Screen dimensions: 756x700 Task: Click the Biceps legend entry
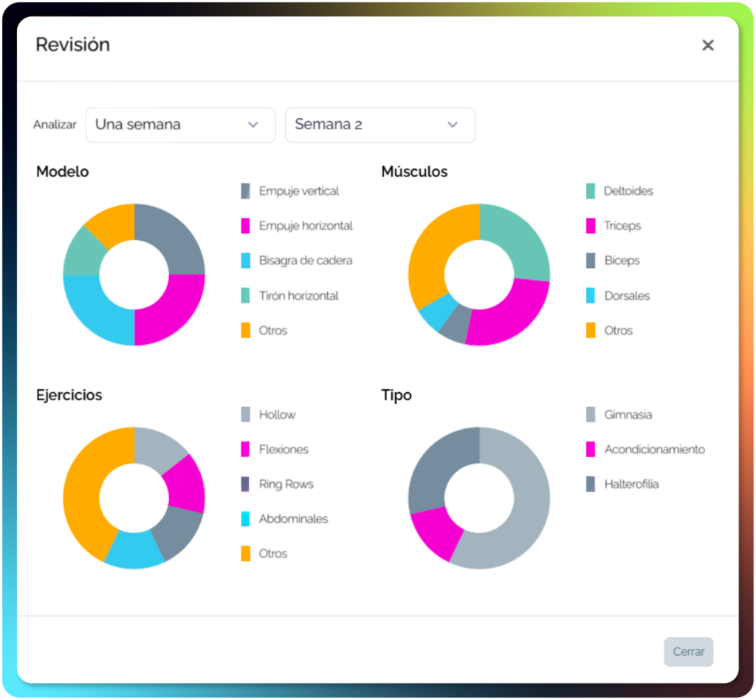[613, 261]
